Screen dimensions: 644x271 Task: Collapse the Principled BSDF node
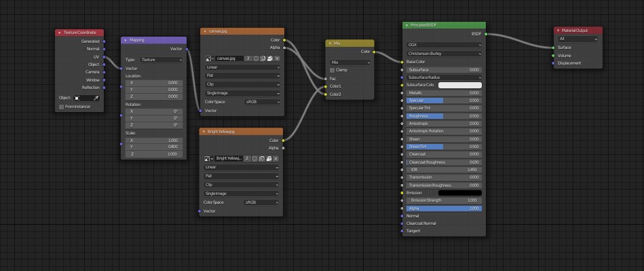tap(407, 26)
